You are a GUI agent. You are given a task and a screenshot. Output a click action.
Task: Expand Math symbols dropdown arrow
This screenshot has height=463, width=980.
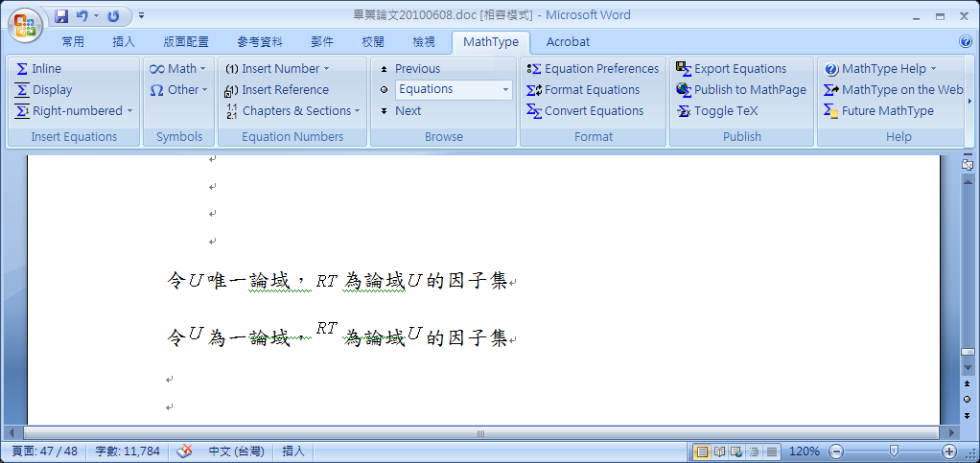(x=202, y=69)
